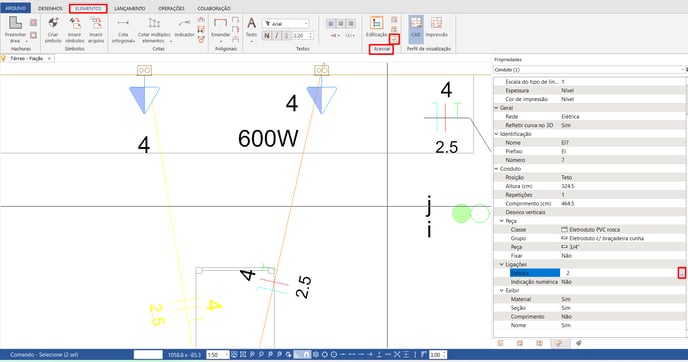Toggle italic text formatting

(x=276, y=36)
